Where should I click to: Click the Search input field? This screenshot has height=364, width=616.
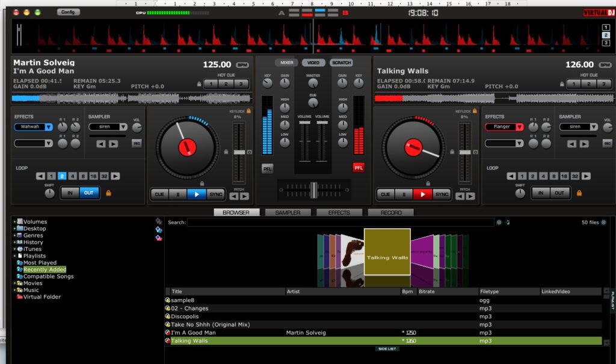(x=340, y=223)
